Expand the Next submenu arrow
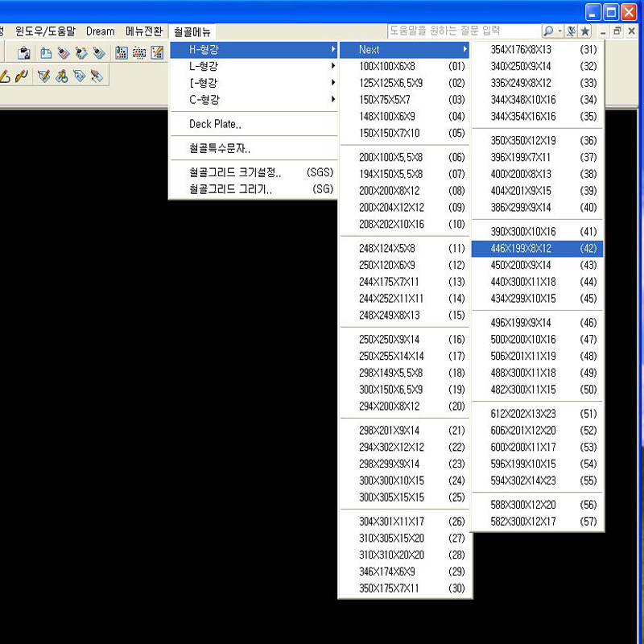This screenshot has height=644, width=644. pyautogui.click(x=465, y=49)
